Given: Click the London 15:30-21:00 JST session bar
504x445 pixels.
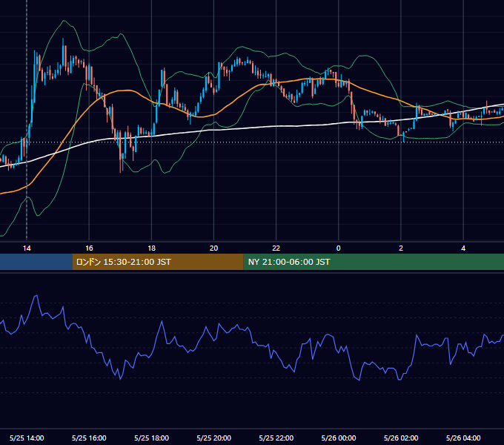Looking at the screenshot, I should pyautogui.click(x=158, y=262).
